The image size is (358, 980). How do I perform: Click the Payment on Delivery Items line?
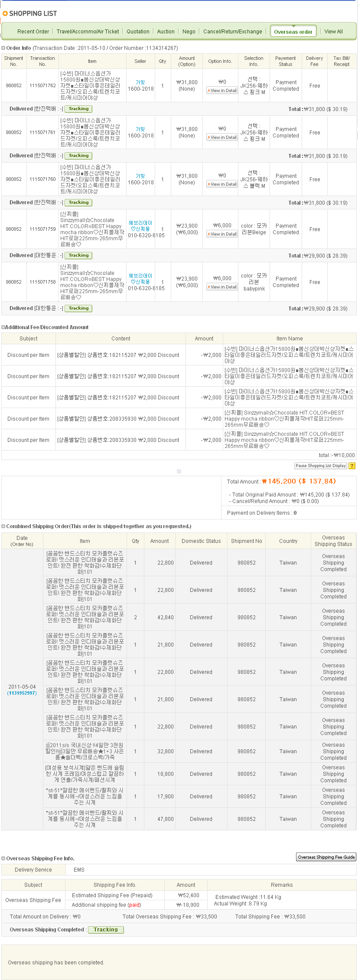pos(262,513)
